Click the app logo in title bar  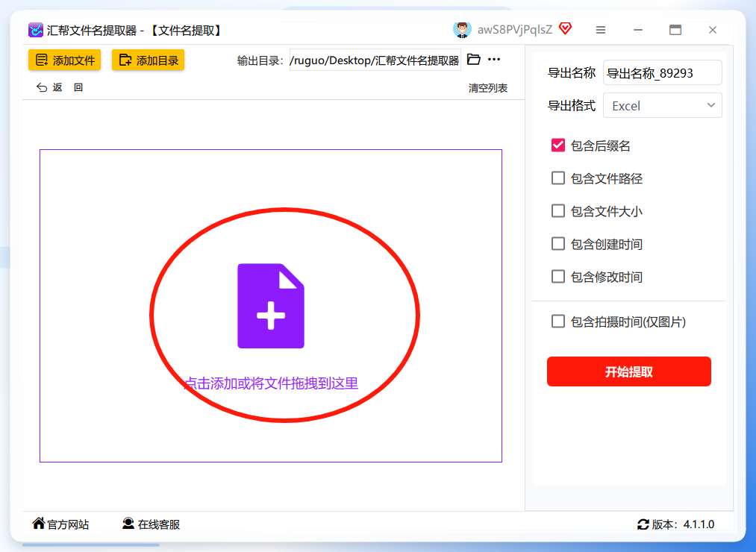click(36, 30)
